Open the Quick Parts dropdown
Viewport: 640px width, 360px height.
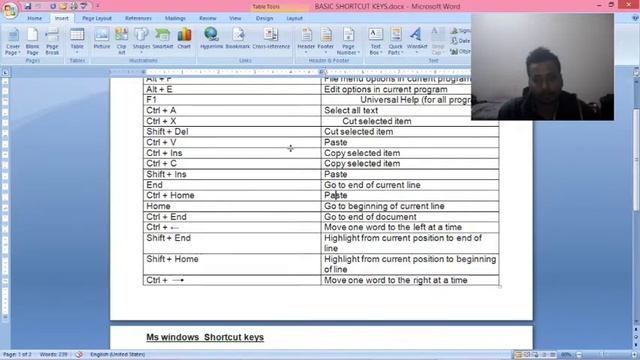pos(396,42)
